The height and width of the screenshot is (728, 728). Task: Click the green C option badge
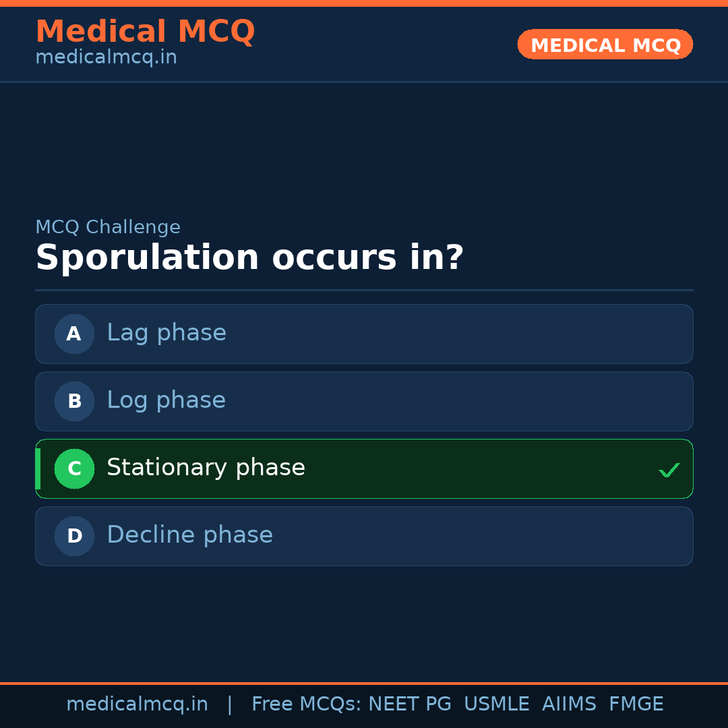point(74,468)
